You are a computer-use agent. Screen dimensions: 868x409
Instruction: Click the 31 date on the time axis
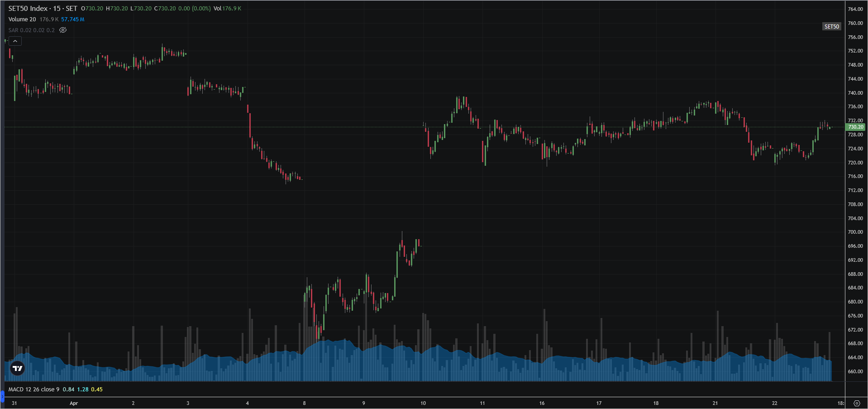(14, 403)
